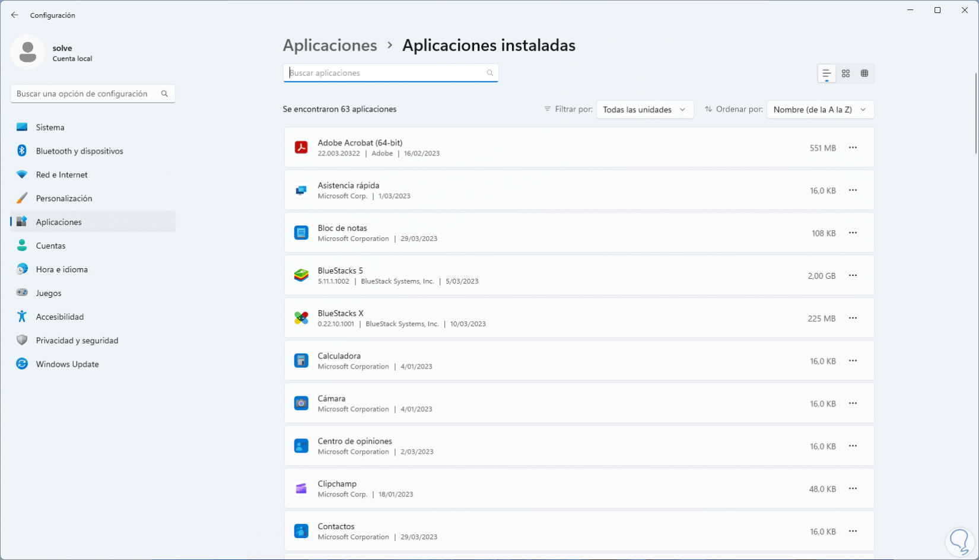Click the settings search box in sidebar
The width and height of the screenshot is (979, 560).
(x=86, y=94)
